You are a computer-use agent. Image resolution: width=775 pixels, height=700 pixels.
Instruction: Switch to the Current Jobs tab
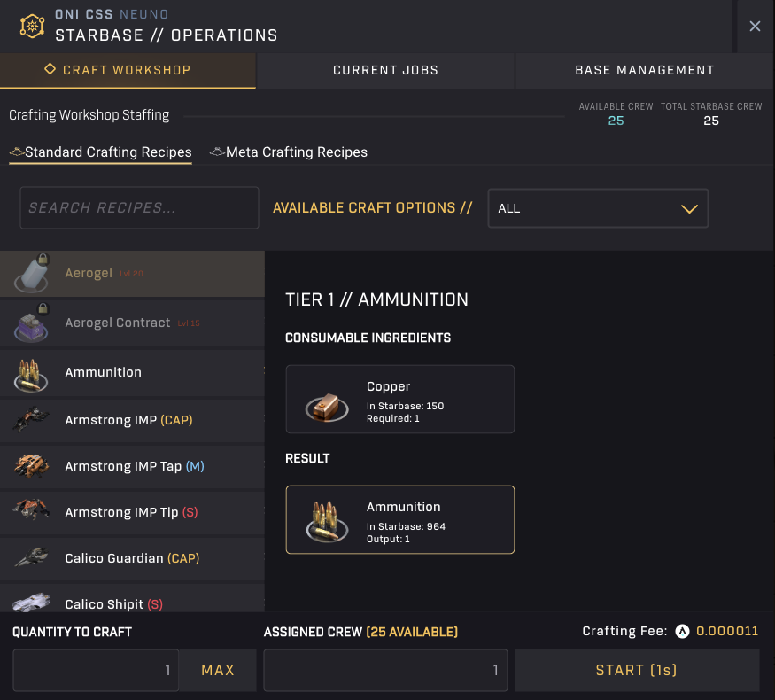point(385,70)
